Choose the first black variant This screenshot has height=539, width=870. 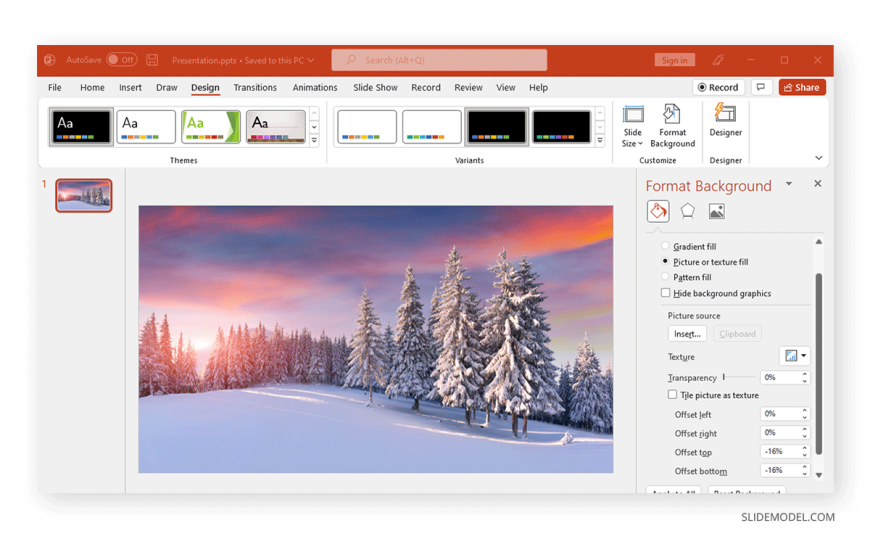pyautogui.click(x=497, y=127)
